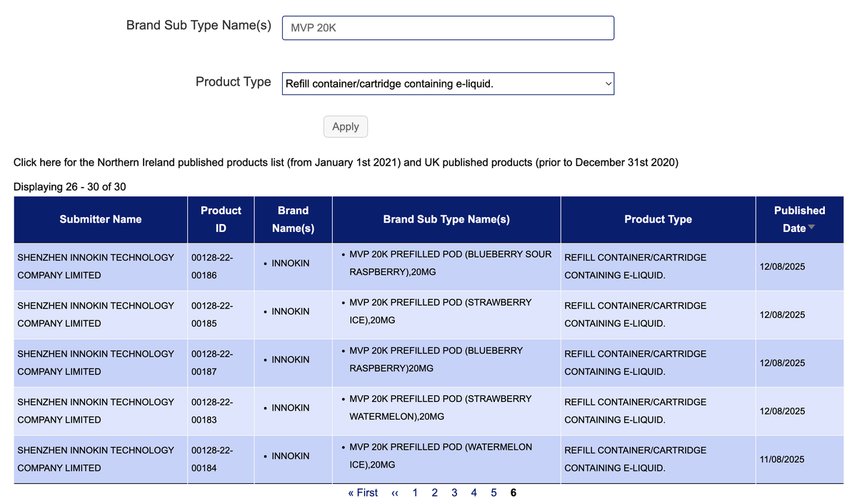Click Blueberry Raspberry 20MG pod name
The height and width of the screenshot is (504, 857).
point(436,359)
